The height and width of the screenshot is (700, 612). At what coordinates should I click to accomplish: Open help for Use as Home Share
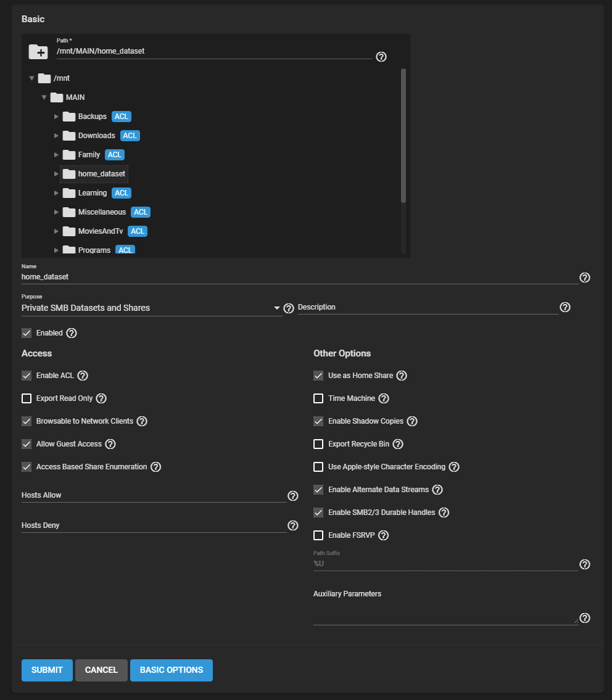402,376
